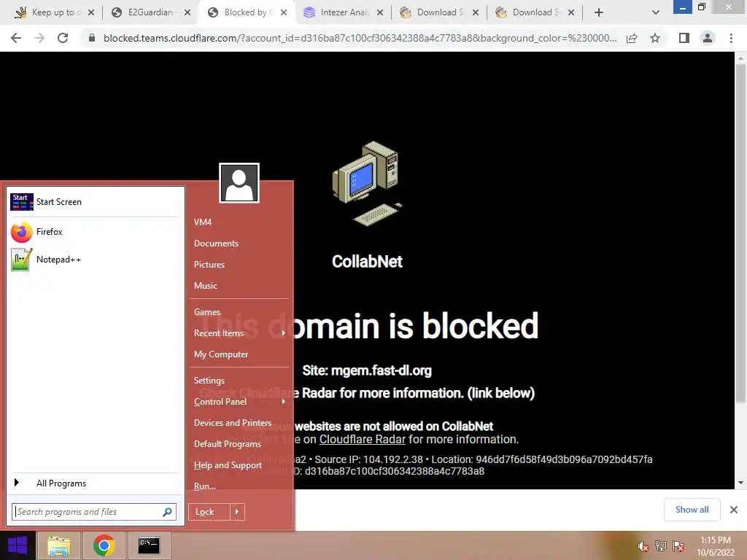The height and width of the screenshot is (560, 747).
Task: Open the Chrome side panel
Action: pyautogui.click(x=684, y=38)
